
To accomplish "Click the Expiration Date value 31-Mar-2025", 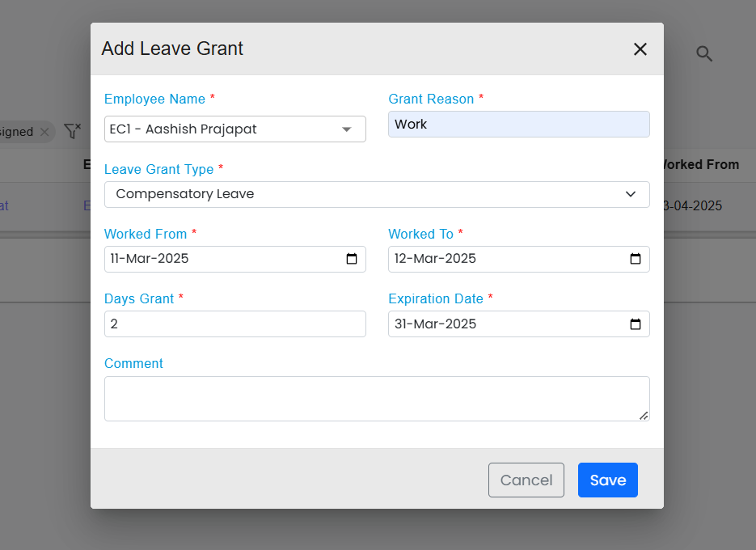I will (435, 324).
